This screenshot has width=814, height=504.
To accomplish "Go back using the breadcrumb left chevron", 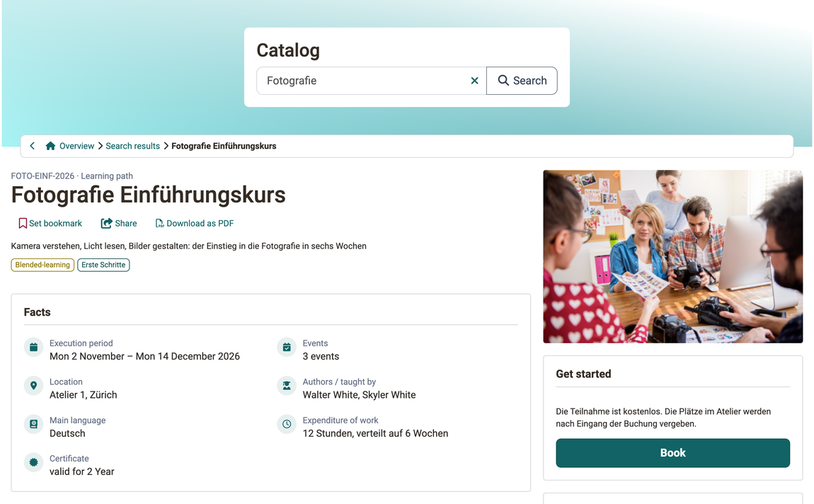I will coord(32,146).
